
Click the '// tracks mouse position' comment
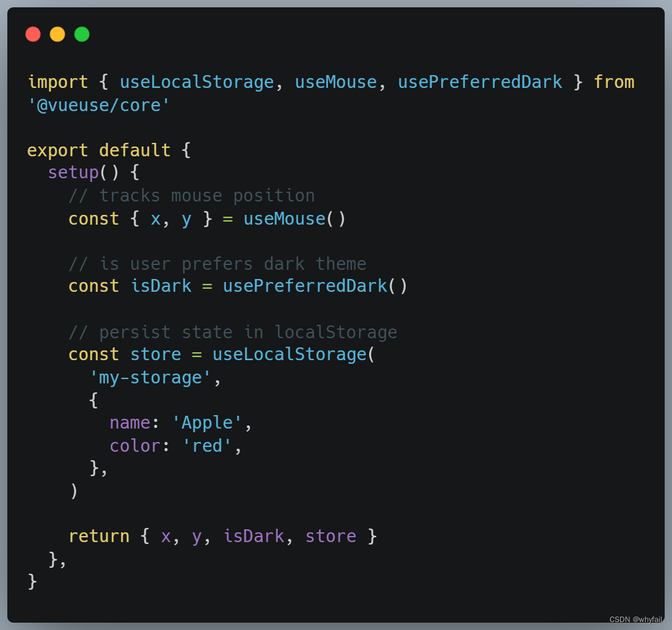[x=192, y=196]
